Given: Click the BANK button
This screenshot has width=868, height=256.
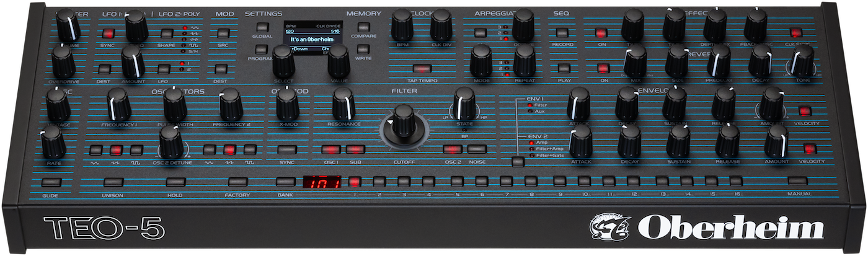Looking at the screenshot, I should [x=286, y=182].
